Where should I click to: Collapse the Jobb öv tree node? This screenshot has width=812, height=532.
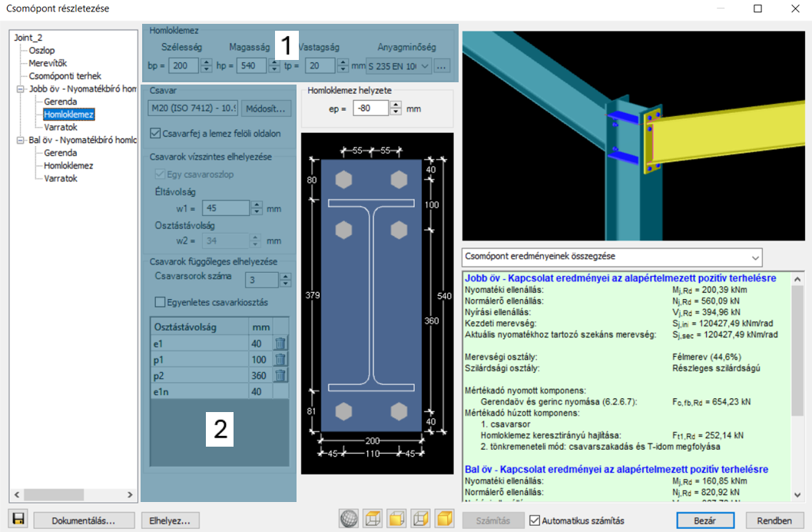21,89
